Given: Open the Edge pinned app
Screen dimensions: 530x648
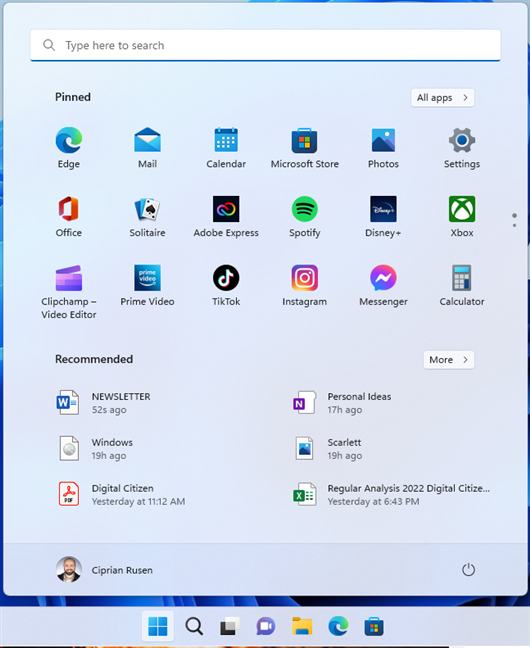Looking at the screenshot, I should click(x=69, y=148).
